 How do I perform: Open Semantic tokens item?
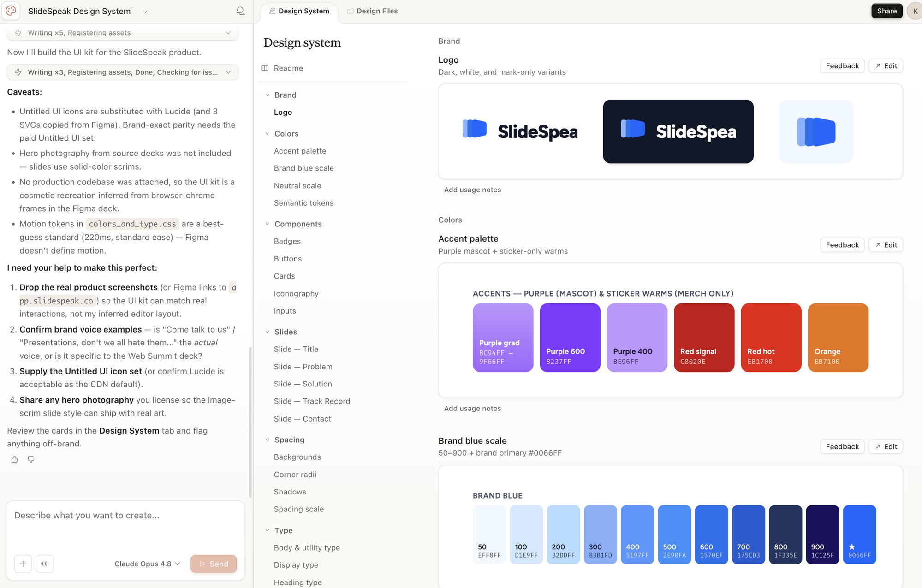[303, 203]
